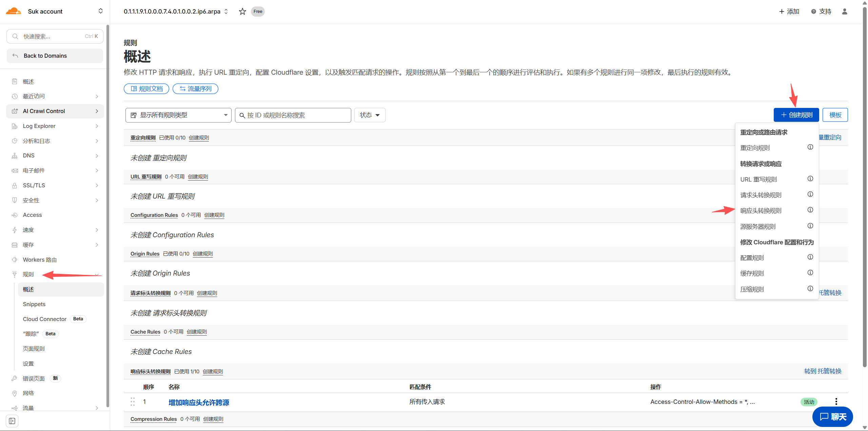Select 源服务器规则 from create menu
The image size is (868, 431).
758,227
